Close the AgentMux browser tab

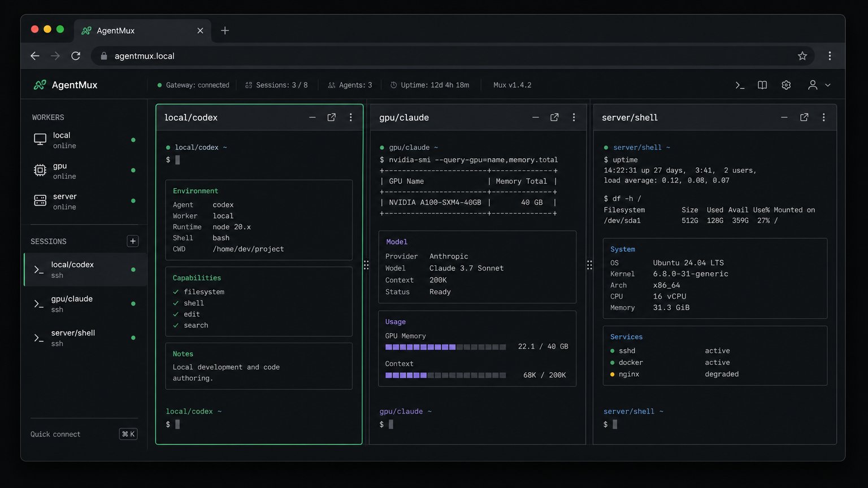(200, 30)
